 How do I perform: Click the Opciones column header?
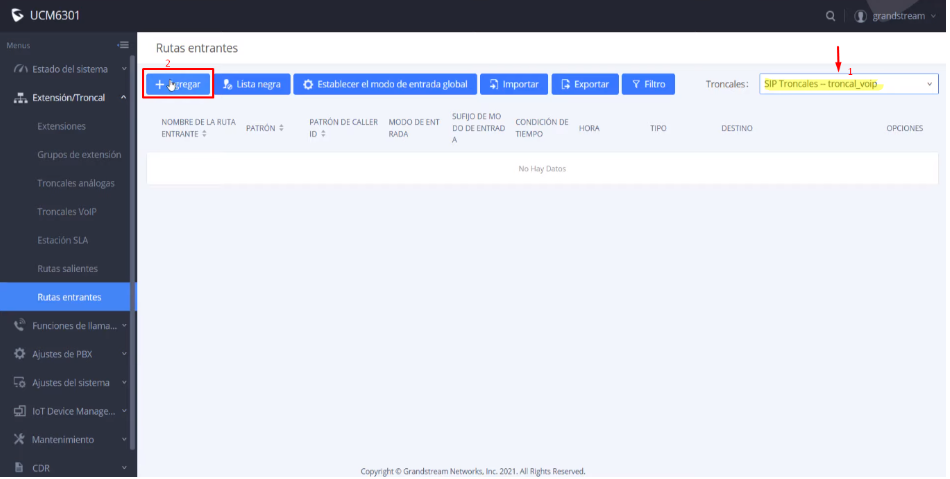click(905, 128)
